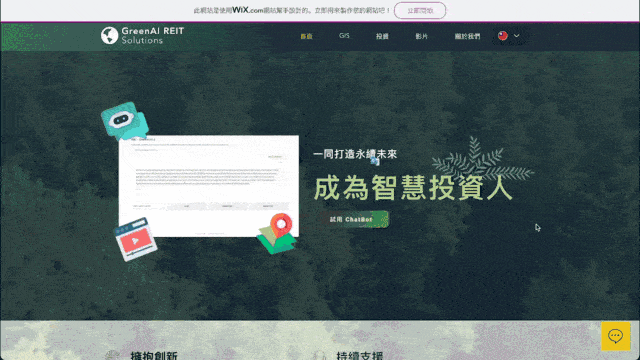Expand the language selector chevron
The image size is (640, 360).
516,36
